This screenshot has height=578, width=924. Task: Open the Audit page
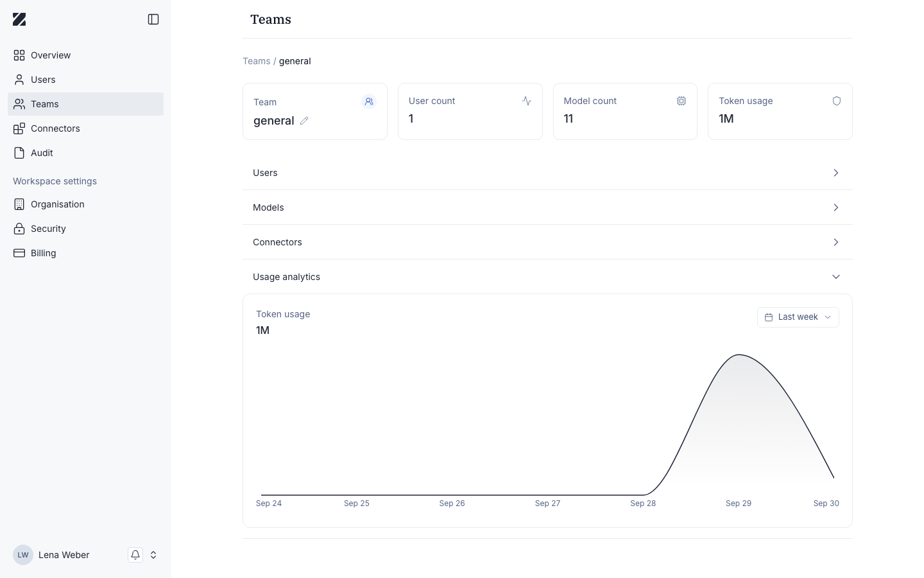tap(85, 153)
